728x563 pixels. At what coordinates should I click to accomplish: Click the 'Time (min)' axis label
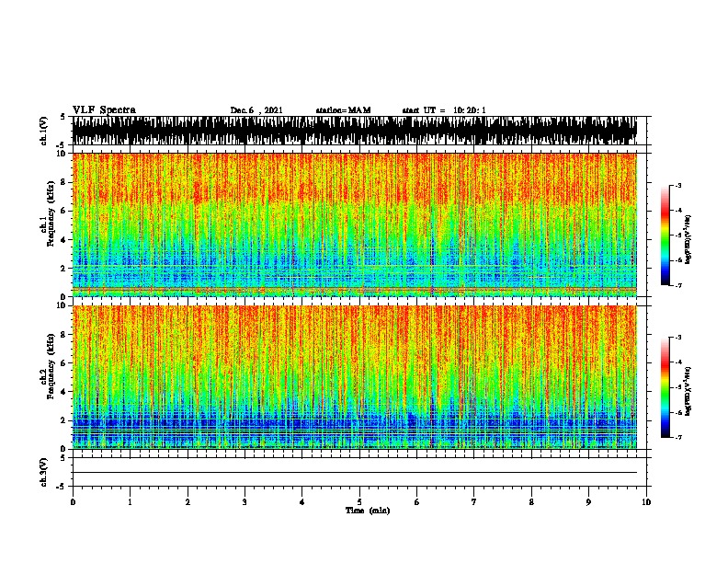click(x=368, y=511)
